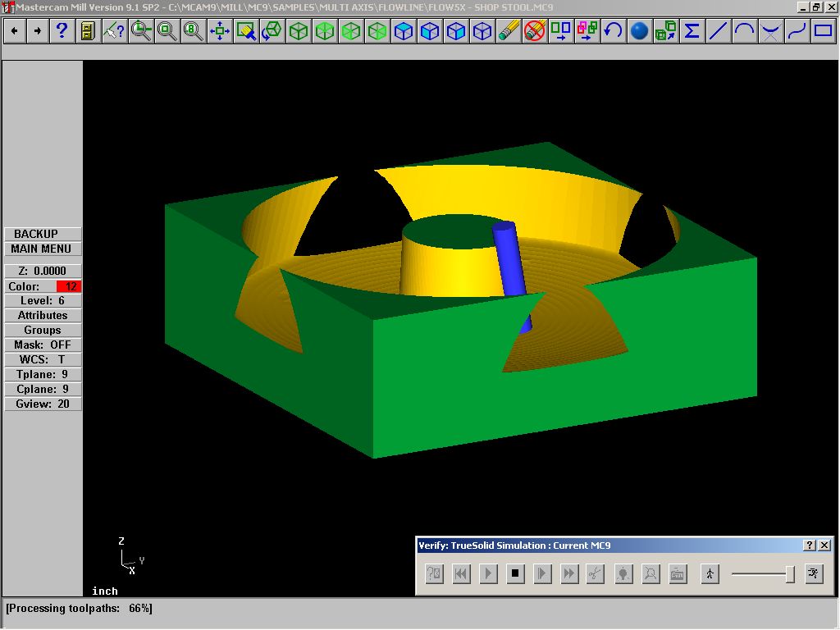Viewport: 840px width, 630px height.
Task: Click Verify section scissors icon
Action: pyautogui.click(x=596, y=573)
